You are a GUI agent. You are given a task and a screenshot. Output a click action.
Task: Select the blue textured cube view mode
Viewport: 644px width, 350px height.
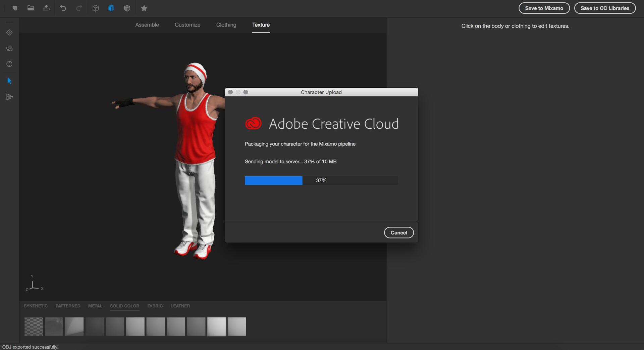click(111, 8)
